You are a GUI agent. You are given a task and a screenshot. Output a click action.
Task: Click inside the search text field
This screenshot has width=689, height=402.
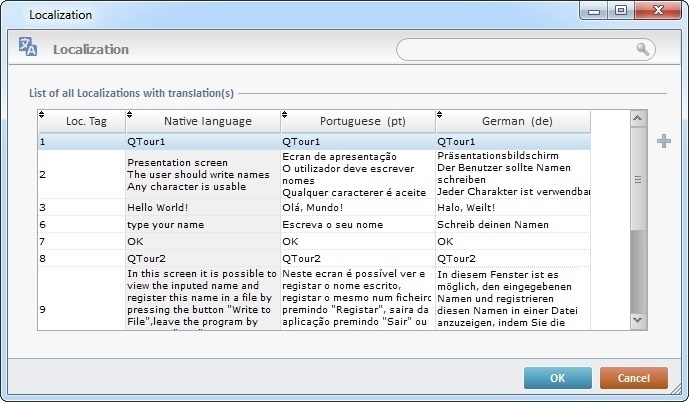(515, 49)
